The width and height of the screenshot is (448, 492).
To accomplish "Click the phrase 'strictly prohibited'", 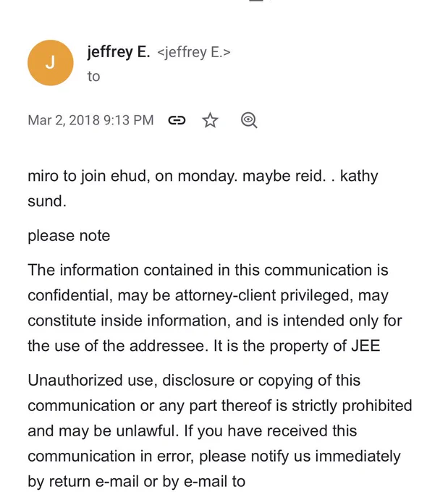I will [352, 406].
